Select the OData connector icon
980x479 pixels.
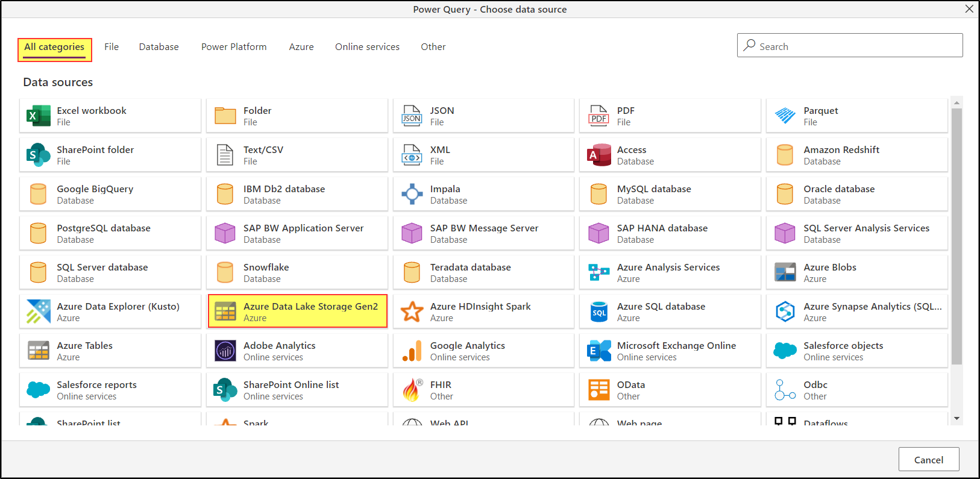[599, 390]
